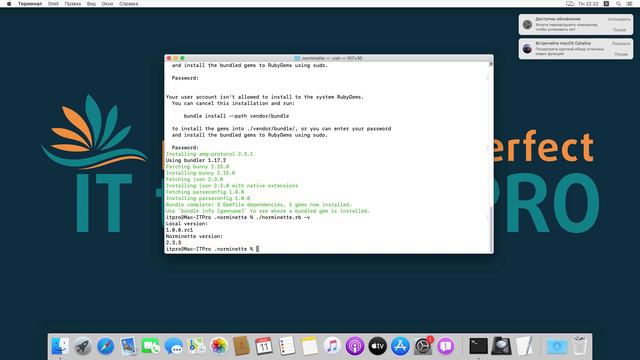Click Norminette version value '2.3.3'

click(173, 242)
